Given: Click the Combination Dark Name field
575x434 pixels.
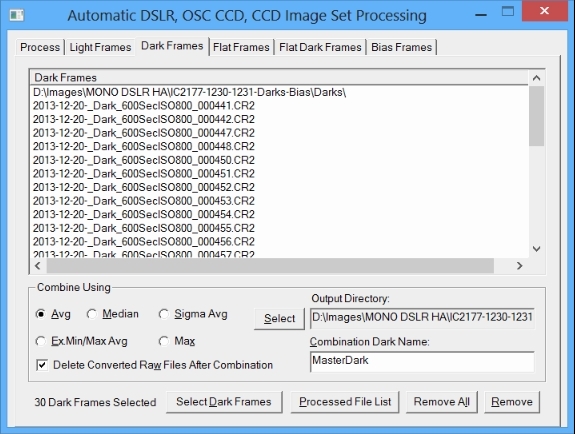Looking at the screenshot, I should pyautogui.click(x=422, y=361).
